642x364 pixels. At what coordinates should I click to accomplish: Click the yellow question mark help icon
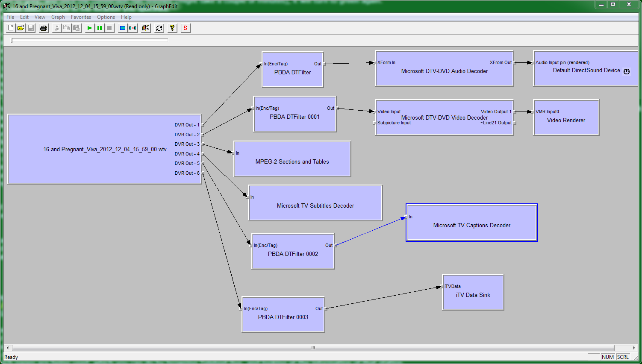(172, 28)
